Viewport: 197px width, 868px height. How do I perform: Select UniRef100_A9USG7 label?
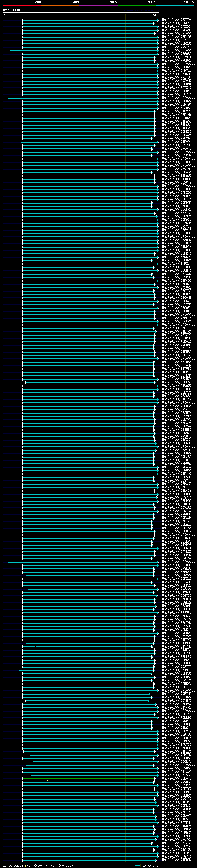(x=177, y=467)
